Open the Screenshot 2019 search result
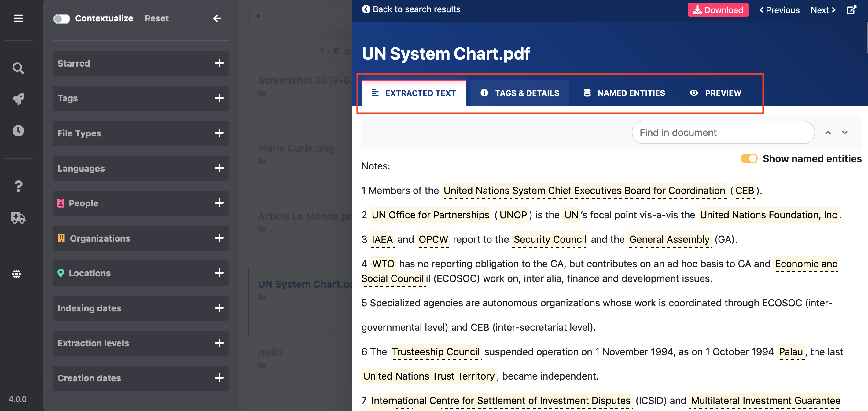868x411 pixels. click(305, 80)
